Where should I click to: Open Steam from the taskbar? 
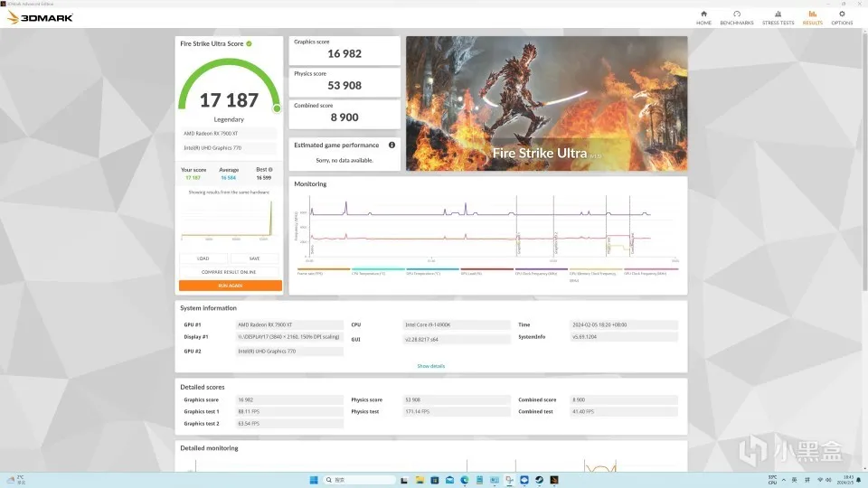[539, 480]
